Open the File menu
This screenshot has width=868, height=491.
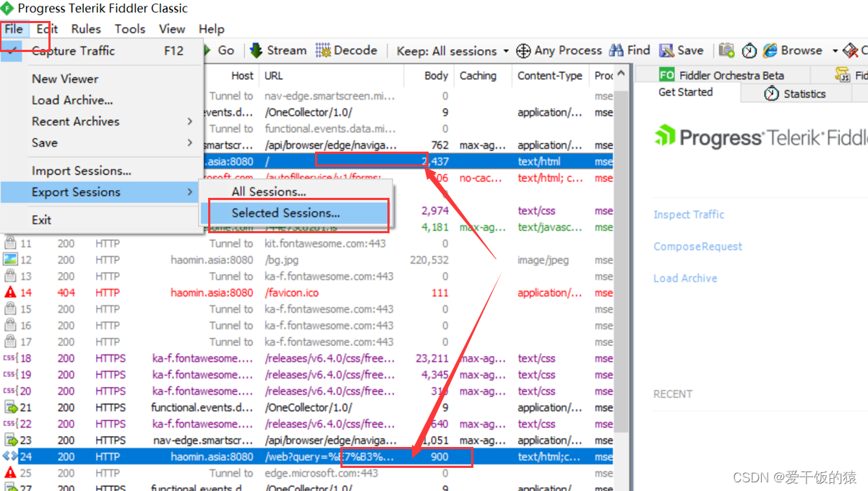click(x=14, y=29)
